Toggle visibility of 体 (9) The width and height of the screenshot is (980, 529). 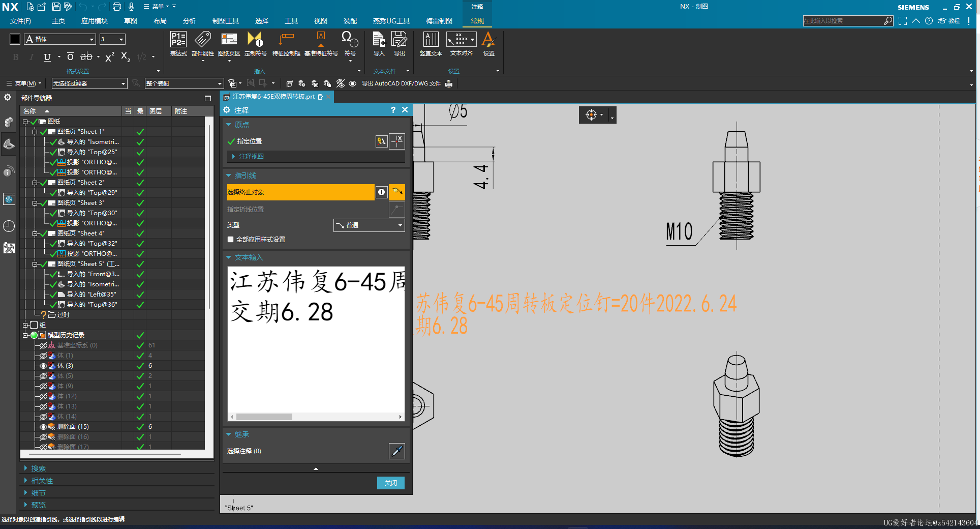pyautogui.click(x=43, y=386)
